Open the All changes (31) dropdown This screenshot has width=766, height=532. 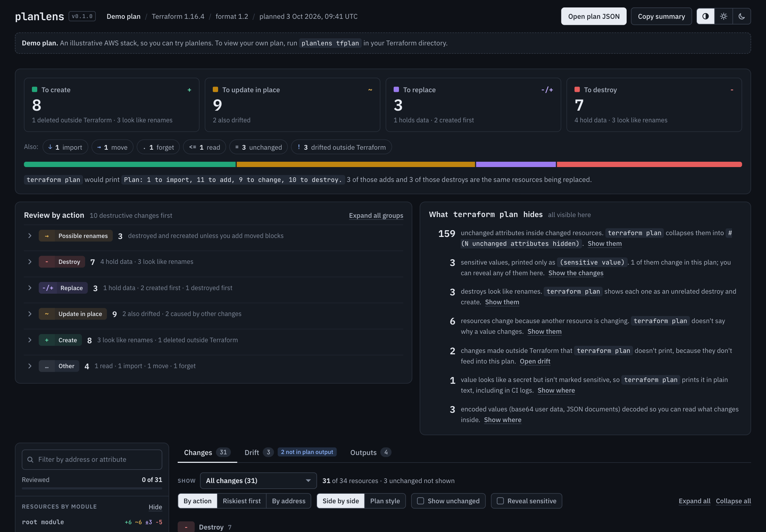point(259,481)
